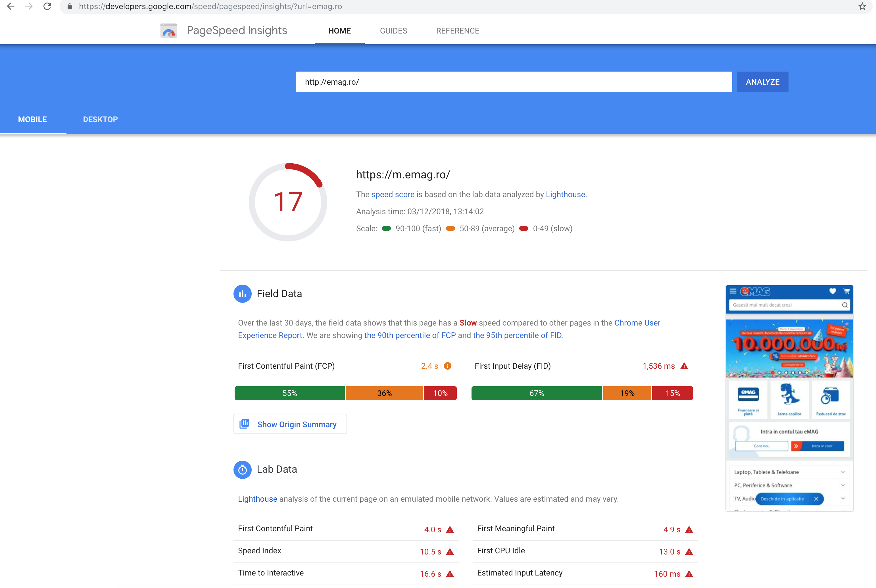Click the browser back arrow
Viewport: 876px width, 588px height.
tap(11, 6)
